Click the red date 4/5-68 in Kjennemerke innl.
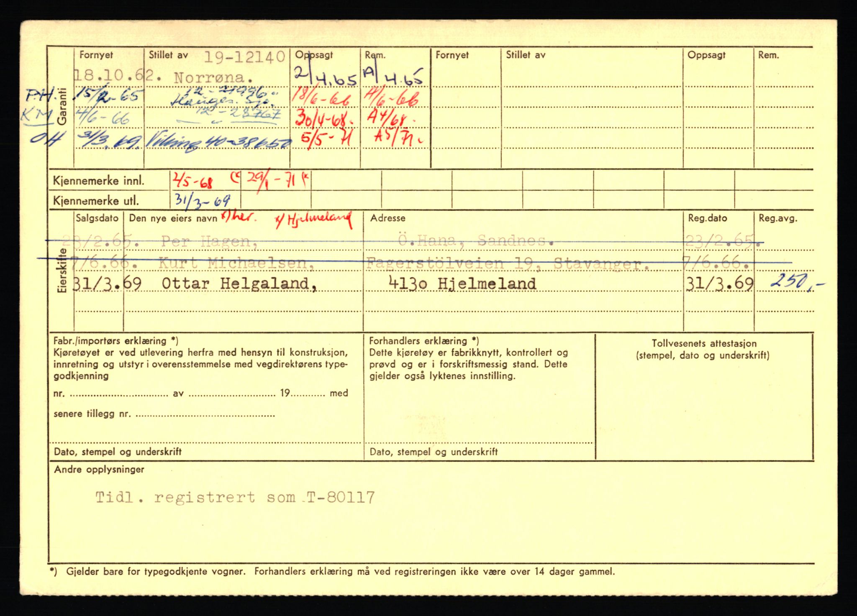This screenshot has width=857, height=616. pos(193,181)
